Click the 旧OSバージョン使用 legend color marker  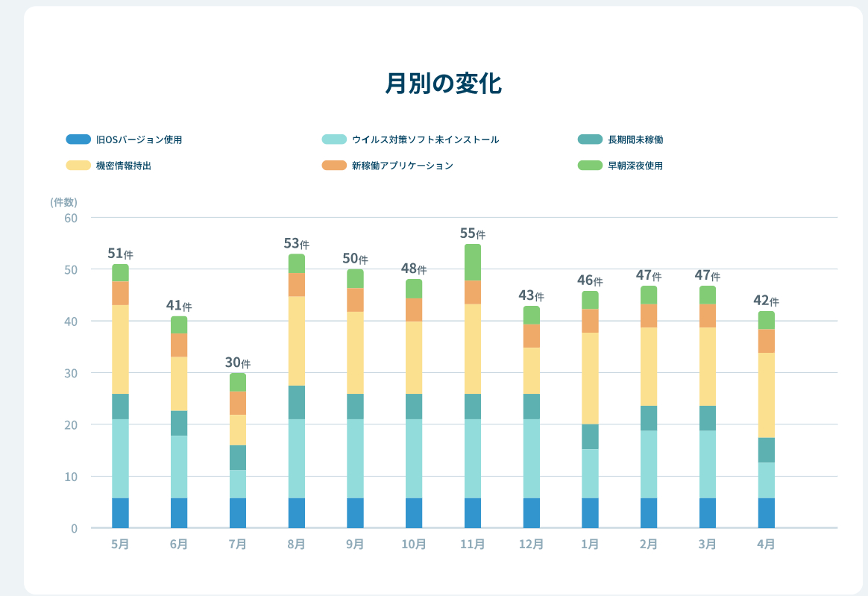(77, 139)
